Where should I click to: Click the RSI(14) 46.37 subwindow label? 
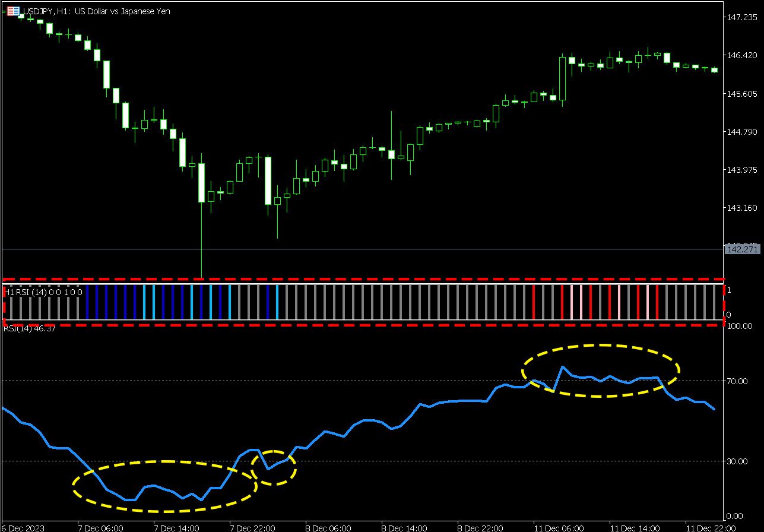pyautogui.click(x=30, y=329)
